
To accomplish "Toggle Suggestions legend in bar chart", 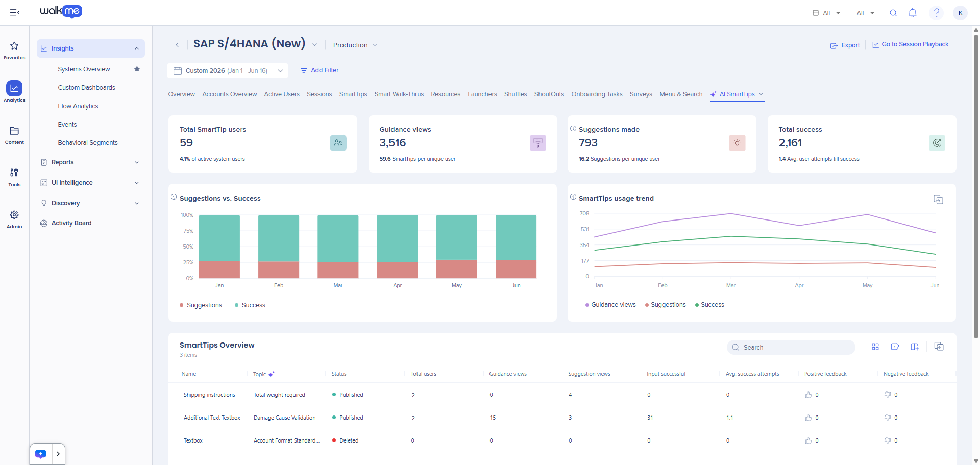I will [x=201, y=305].
